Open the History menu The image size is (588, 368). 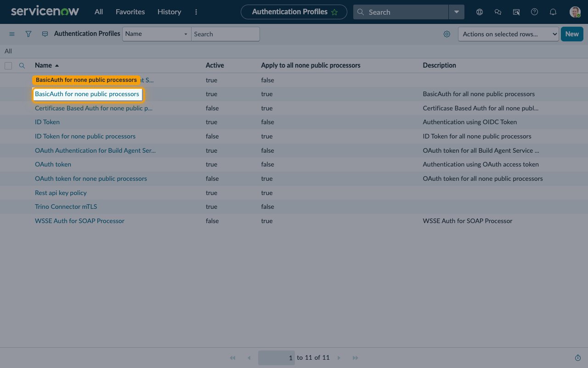pos(169,12)
